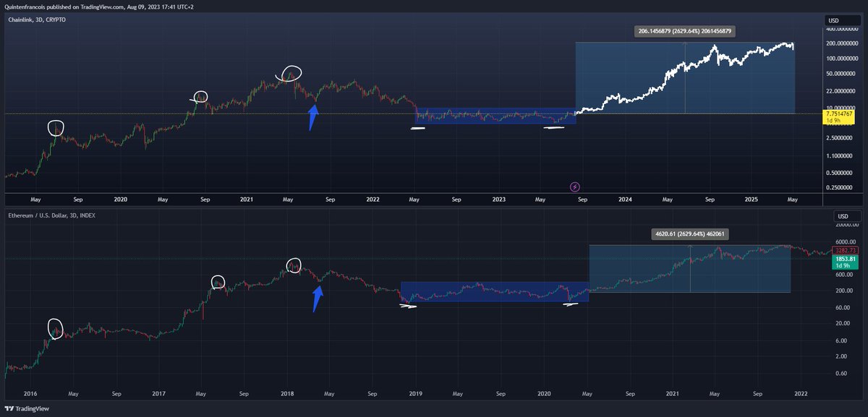
Task: Click the 4620.61 (2629.64%) measurement tooltip
Action: [x=689, y=234]
